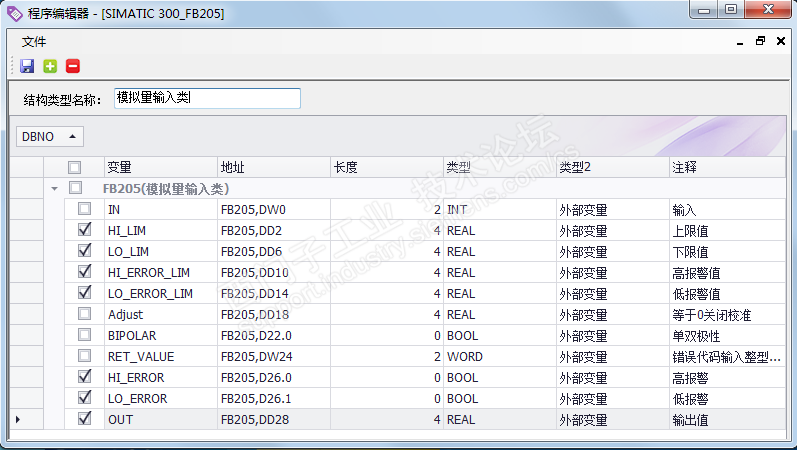This screenshot has height=450, width=797.
Task: Check the IN variable checkbox
Action: 84,209
